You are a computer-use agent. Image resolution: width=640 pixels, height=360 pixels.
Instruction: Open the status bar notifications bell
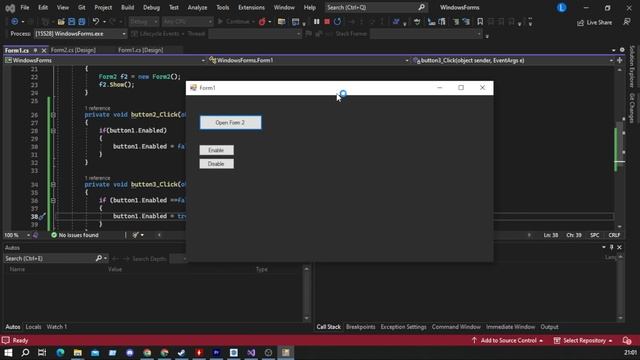pos(627,340)
